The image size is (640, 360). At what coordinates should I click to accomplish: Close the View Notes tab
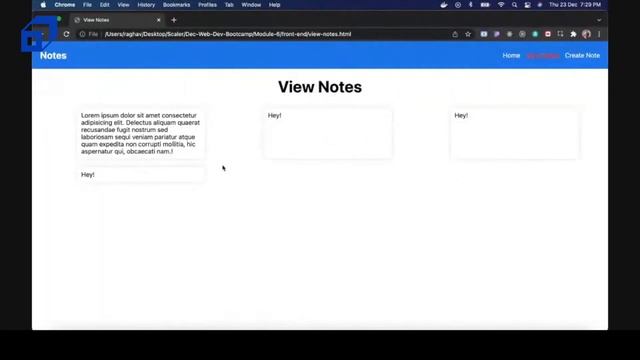[x=159, y=20]
